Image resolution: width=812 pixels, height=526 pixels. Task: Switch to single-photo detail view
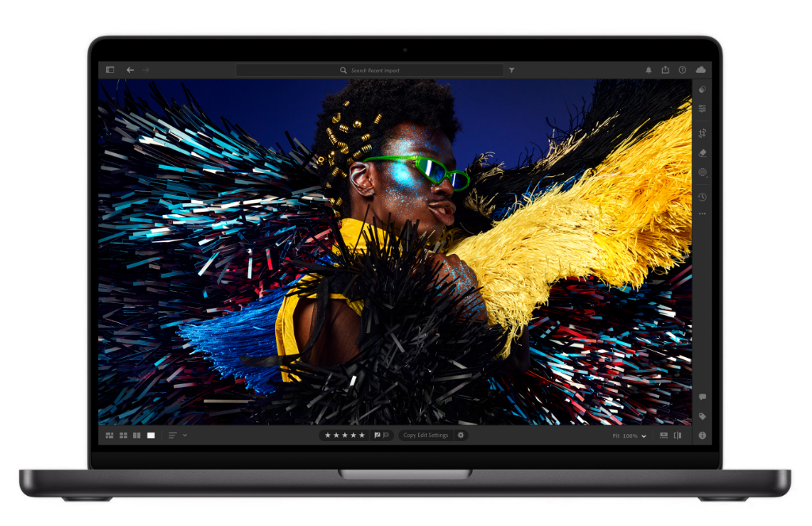150,435
